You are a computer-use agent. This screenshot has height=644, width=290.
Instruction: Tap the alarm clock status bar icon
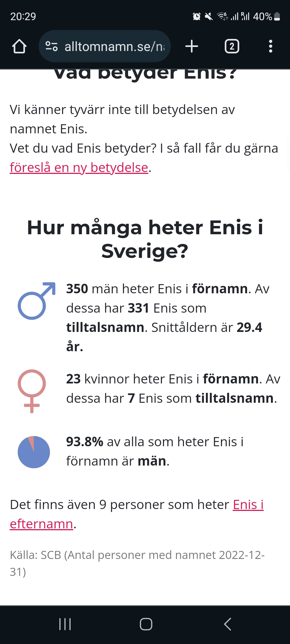coord(197,17)
